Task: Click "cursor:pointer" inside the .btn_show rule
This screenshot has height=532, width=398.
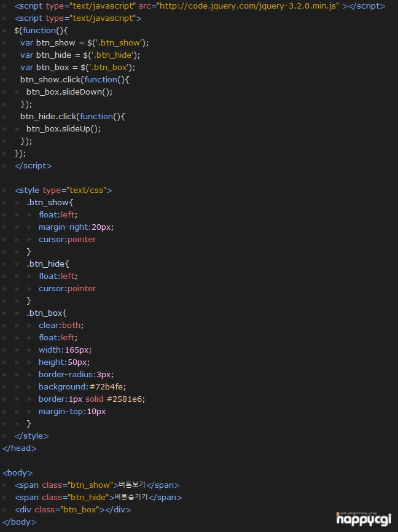Action: coord(67,240)
